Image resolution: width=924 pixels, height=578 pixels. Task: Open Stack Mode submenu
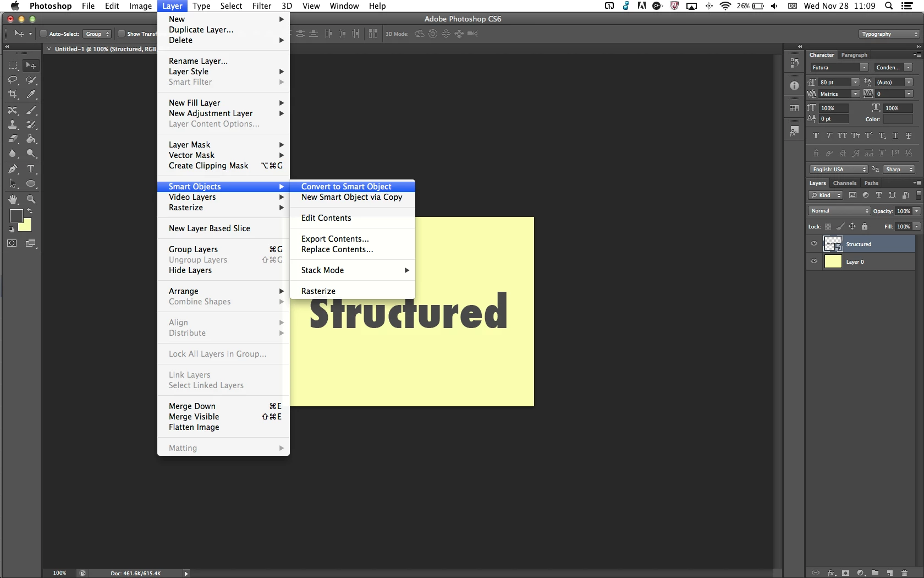point(352,270)
